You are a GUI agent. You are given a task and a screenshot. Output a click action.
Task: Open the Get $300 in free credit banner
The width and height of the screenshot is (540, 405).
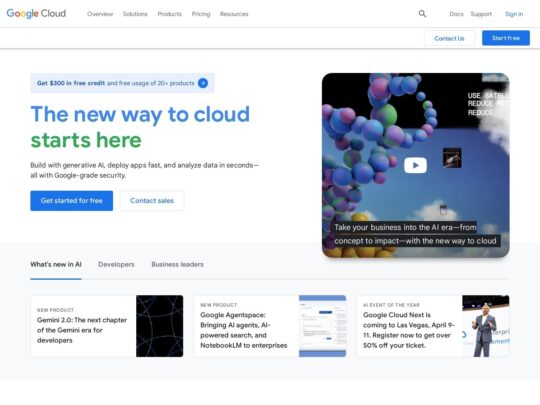122,83
